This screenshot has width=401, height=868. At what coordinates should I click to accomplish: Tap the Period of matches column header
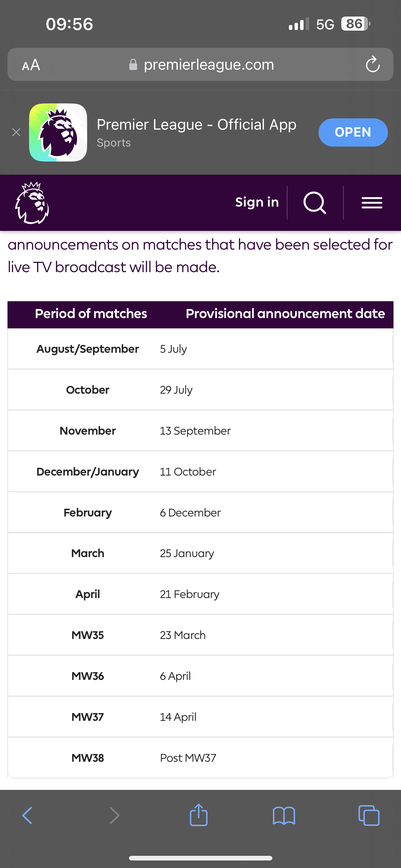click(x=91, y=314)
